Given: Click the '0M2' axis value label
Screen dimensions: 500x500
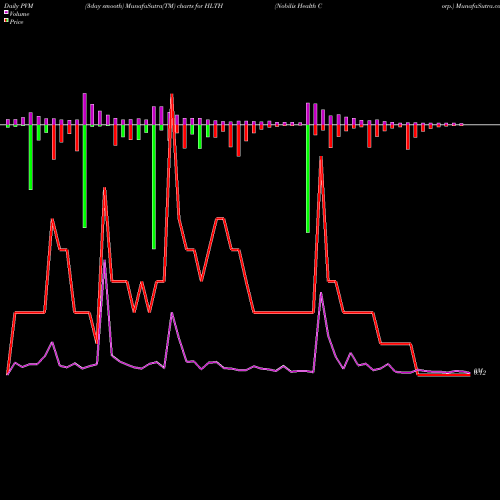Looking at the screenshot, I should tap(480, 372).
